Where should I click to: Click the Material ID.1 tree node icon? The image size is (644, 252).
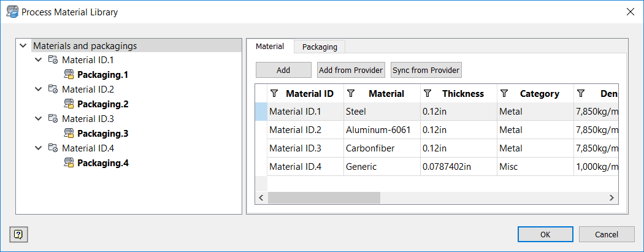point(53,60)
